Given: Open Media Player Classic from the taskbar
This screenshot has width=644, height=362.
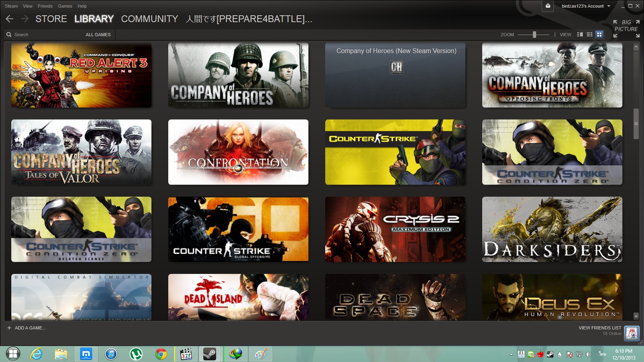Looking at the screenshot, I should coord(186,354).
